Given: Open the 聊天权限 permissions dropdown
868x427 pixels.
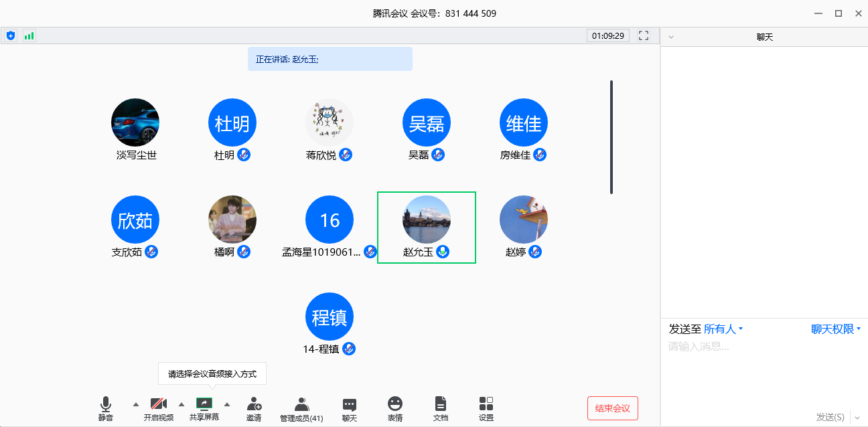Looking at the screenshot, I should coord(835,329).
